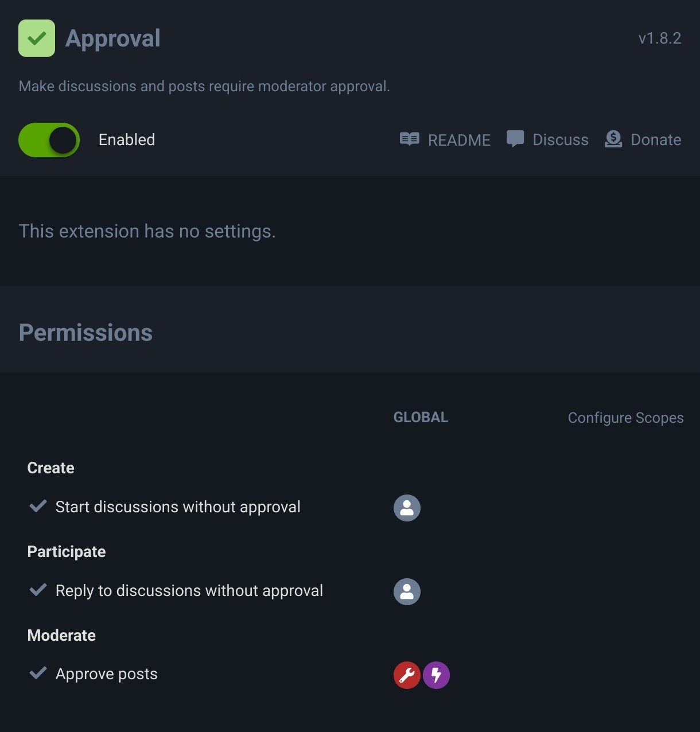Open member group dropdown for Reply to discussions
Viewport: 700px width, 732px height.
407,591
